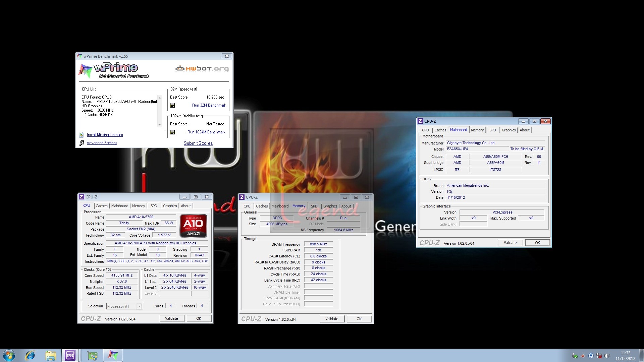Click OK in CPU-Z CPU window

point(199,318)
